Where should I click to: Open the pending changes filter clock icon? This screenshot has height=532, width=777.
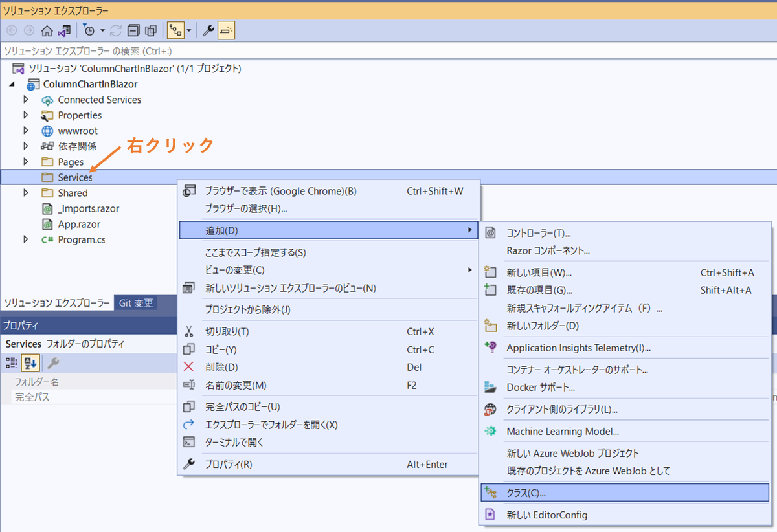coord(89,30)
